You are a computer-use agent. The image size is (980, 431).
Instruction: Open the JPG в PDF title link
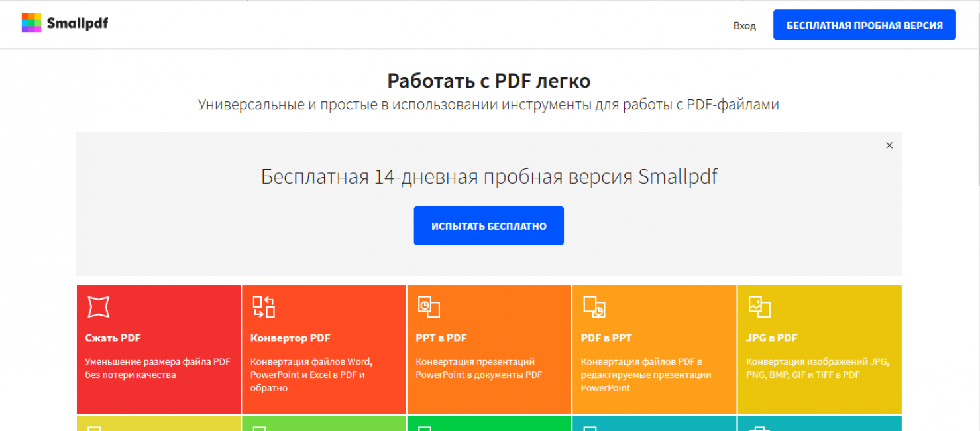pyautogui.click(x=772, y=338)
